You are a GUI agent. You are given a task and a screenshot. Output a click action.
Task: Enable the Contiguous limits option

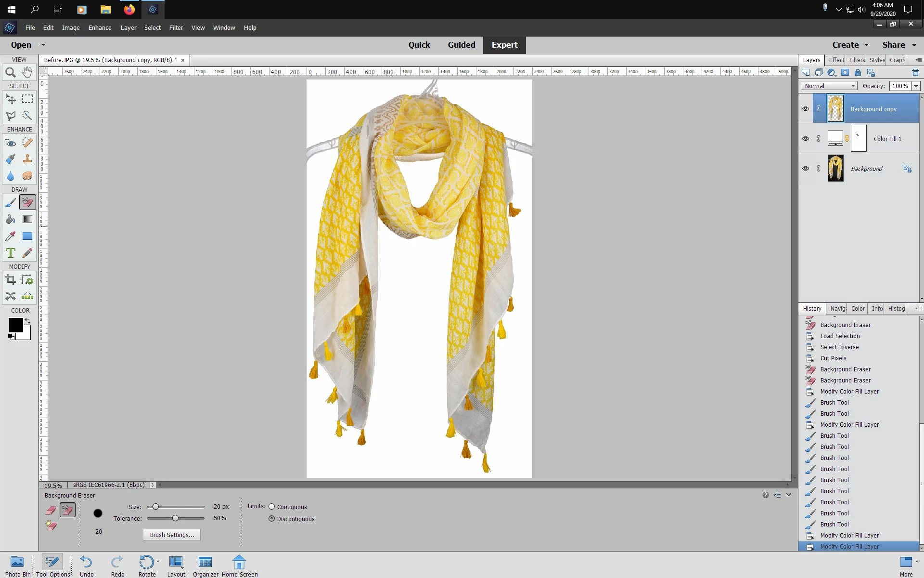[272, 507]
